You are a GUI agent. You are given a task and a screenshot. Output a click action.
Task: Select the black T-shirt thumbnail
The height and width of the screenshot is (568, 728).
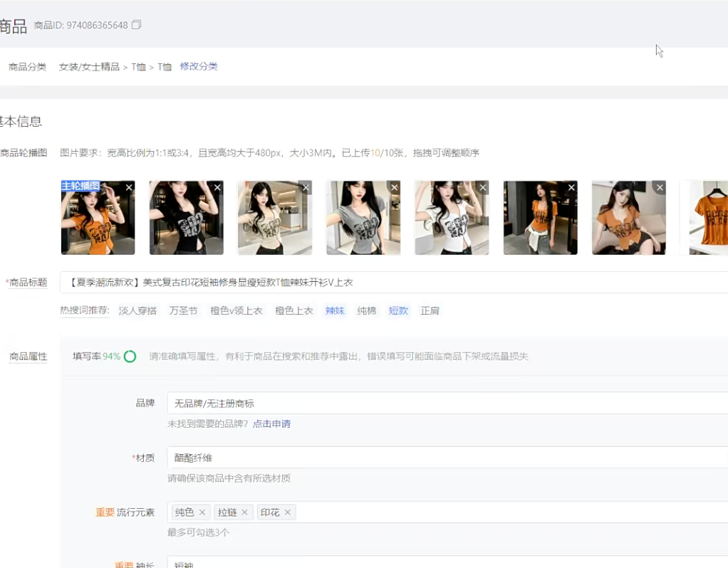186,218
